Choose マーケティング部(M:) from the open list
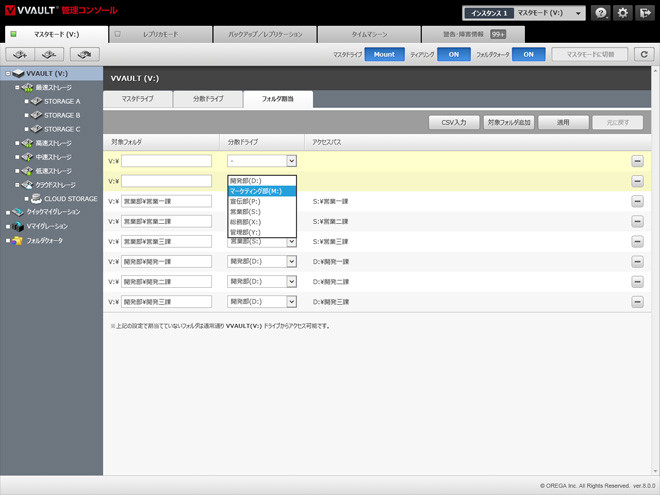 (x=262, y=191)
